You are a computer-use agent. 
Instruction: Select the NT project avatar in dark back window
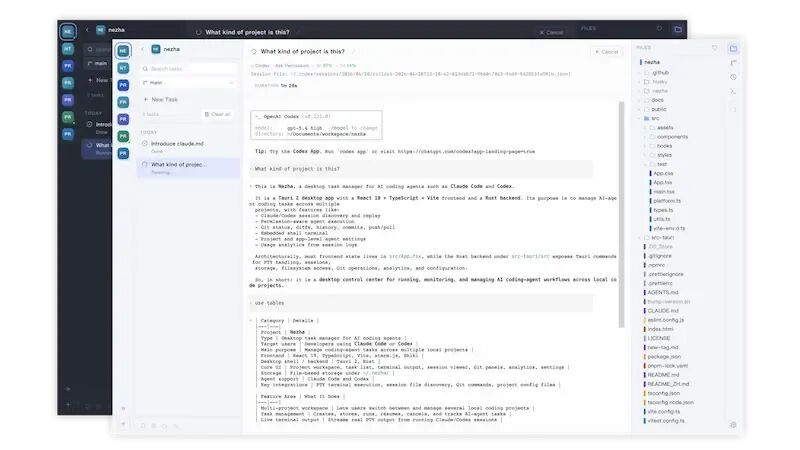click(x=68, y=48)
